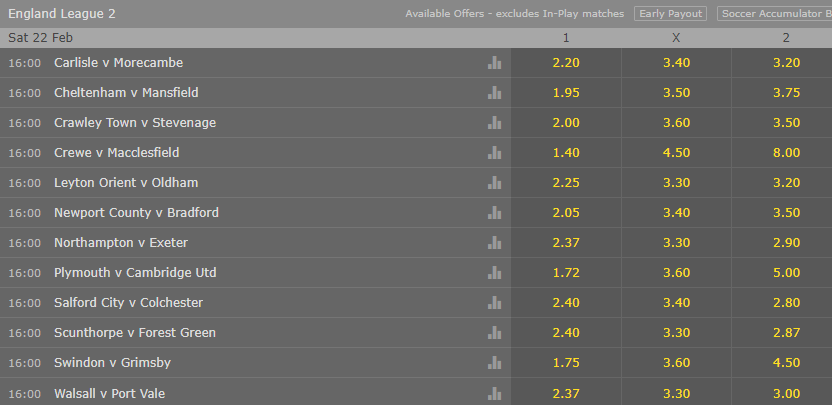Show stats chart for Crewe v Macclesfield
The height and width of the screenshot is (405, 832).
(x=494, y=152)
